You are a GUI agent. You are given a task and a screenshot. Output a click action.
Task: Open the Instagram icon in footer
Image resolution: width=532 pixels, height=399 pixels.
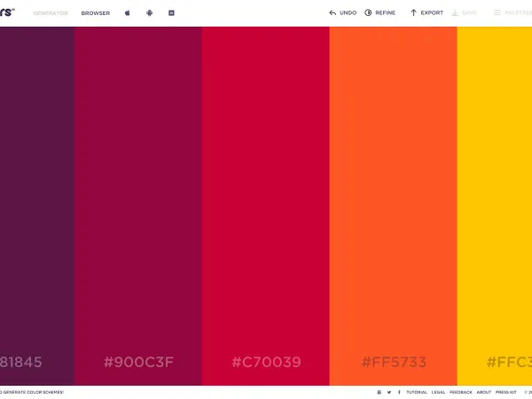coord(379,392)
